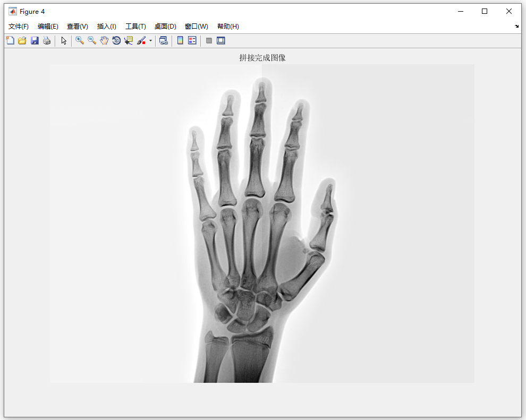Minimize the Figure 4 window
The image size is (526, 420).
461,11
